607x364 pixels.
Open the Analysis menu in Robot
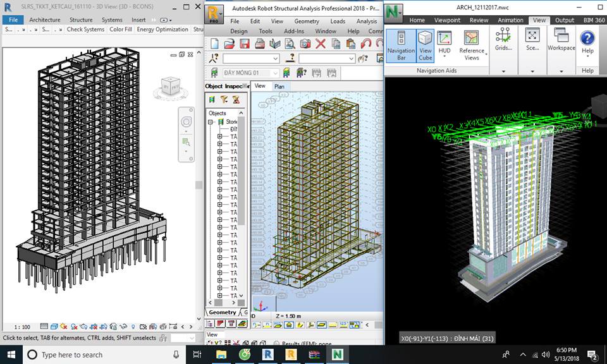point(367,21)
